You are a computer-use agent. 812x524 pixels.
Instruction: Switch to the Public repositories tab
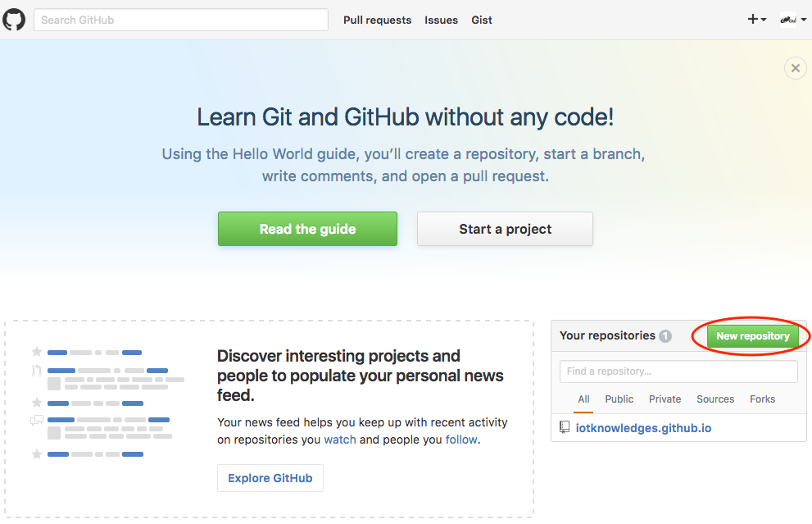tap(619, 399)
